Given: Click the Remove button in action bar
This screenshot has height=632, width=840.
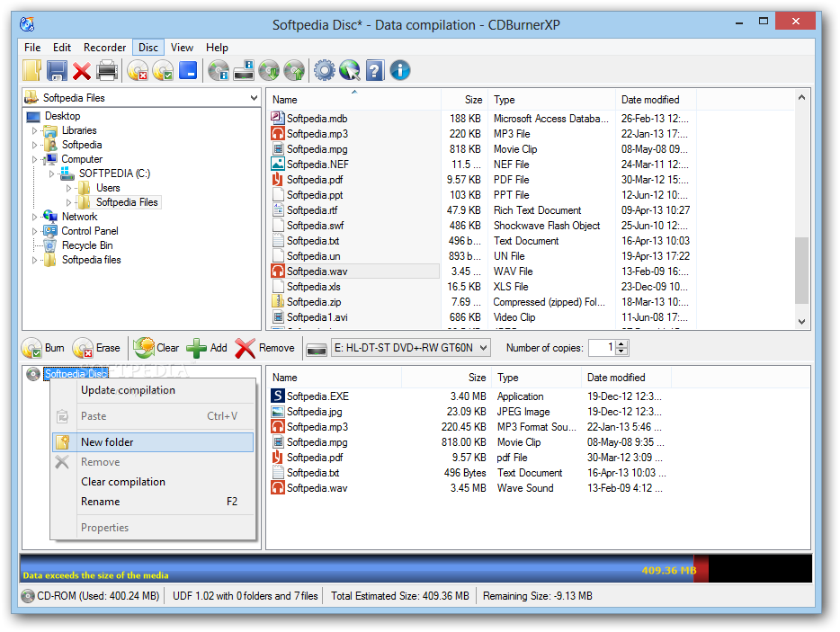Looking at the screenshot, I should (265, 348).
